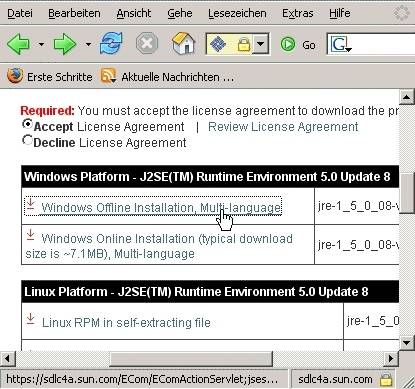Viewport: 415px width, 389px height.
Task: Open the Erste Schritte bookmark
Action: point(60,77)
